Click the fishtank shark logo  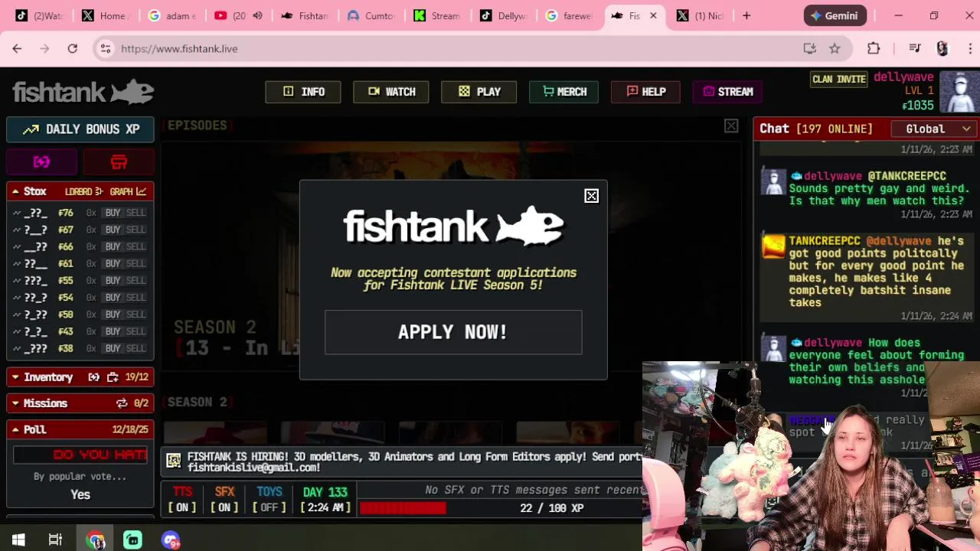click(83, 92)
